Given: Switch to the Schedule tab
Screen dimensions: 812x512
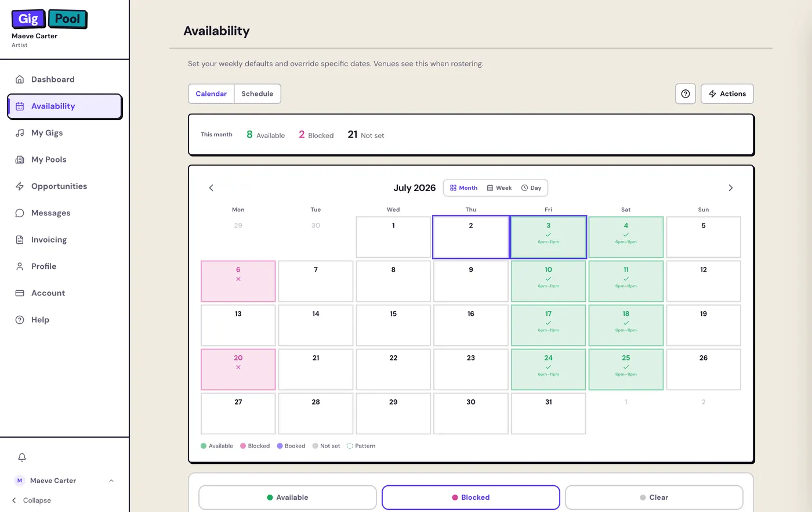Looking at the screenshot, I should click(x=258, y=93).
